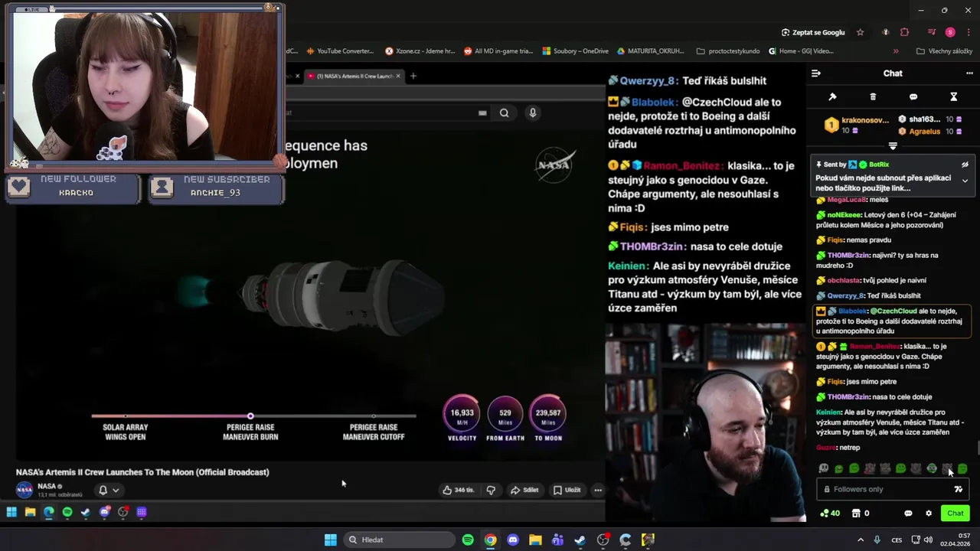Open Discord from taskbar
This screenshot has height=551, width=980.
[513, 540]
